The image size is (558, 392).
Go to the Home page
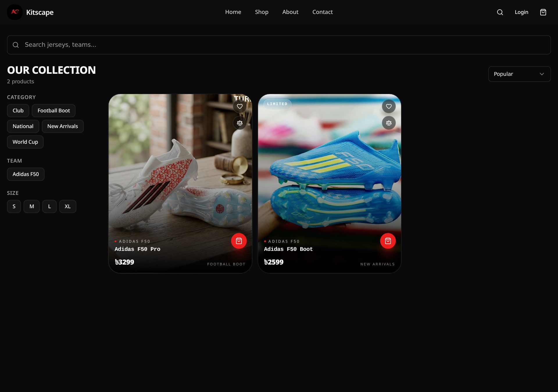[233, 12]
